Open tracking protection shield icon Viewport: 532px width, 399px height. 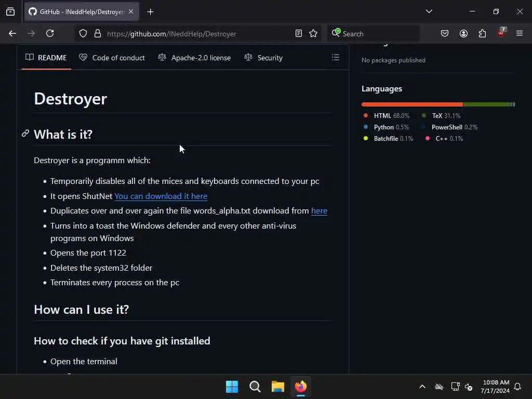click(x=83, y=34)
